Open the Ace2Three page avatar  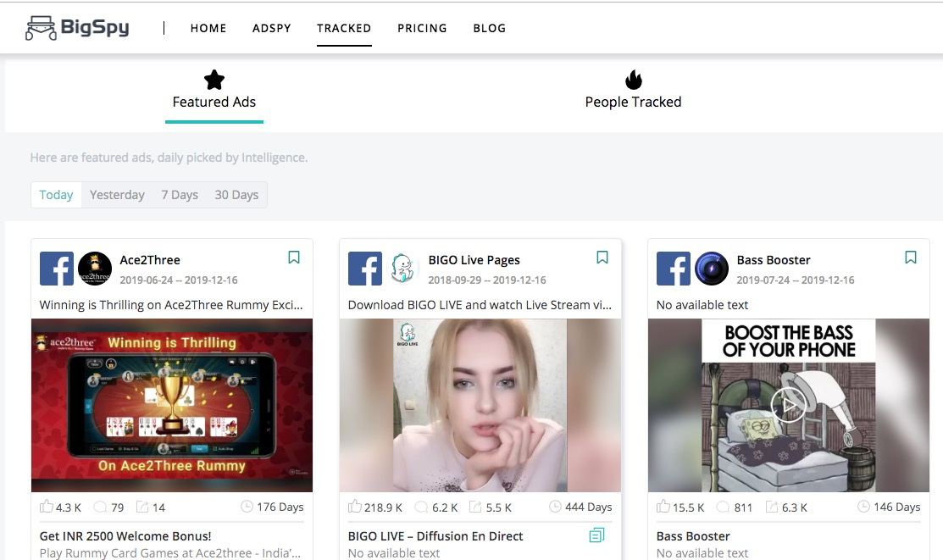click(94, 268)
